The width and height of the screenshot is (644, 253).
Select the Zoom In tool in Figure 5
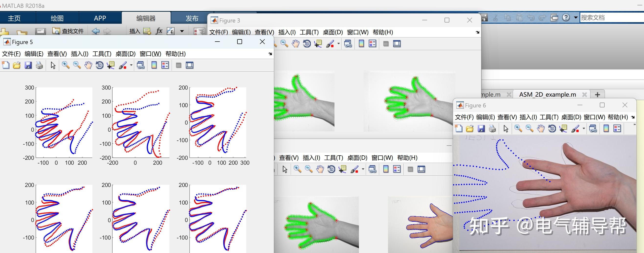click(x=66, y=65)
